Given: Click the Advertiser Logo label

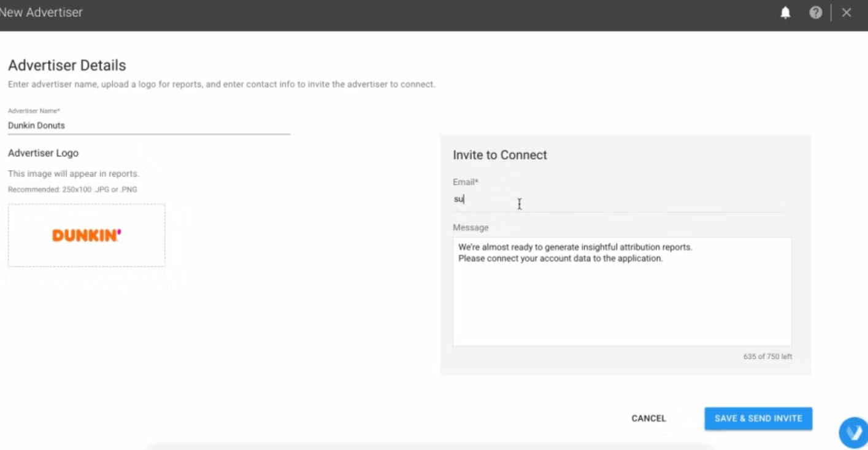Looking at the screenshot, I should click(x=43, y=153).
